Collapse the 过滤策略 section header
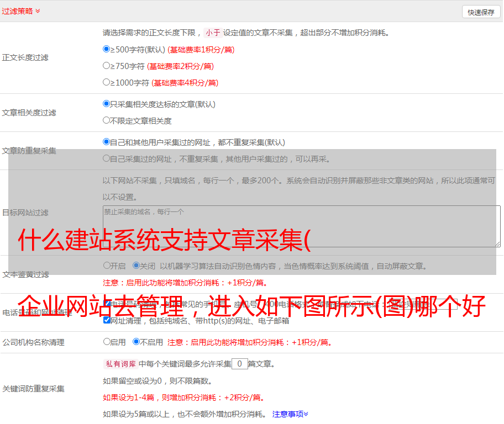 pyautogui.click(x=21, y=11)
